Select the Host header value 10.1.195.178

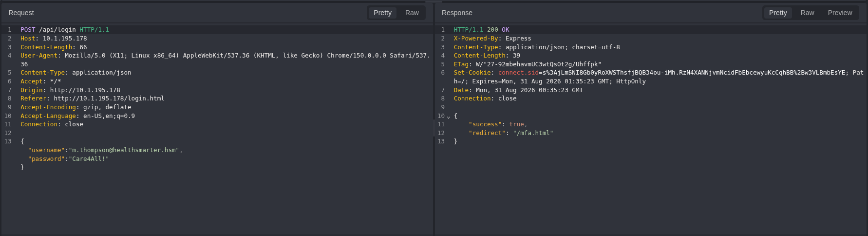(x=65, y=39)
